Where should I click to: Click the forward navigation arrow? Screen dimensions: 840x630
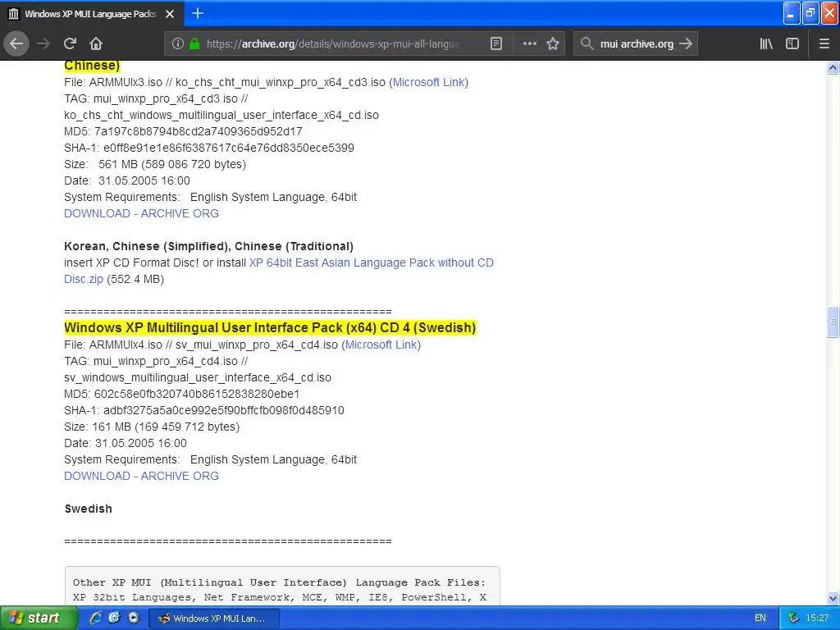coord(43,44)
